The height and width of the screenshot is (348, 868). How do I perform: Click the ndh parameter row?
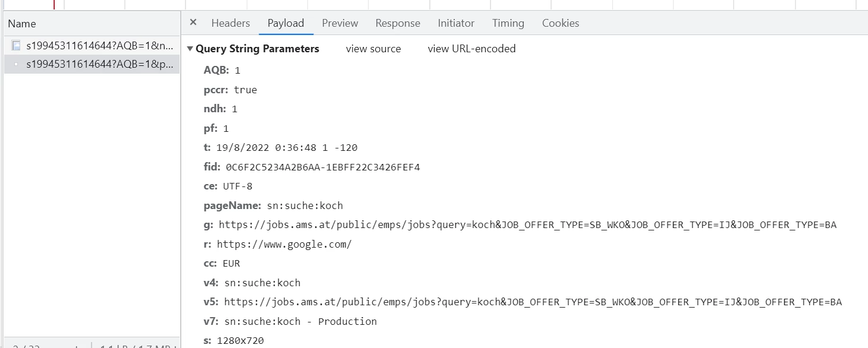[x=221, y=109]
